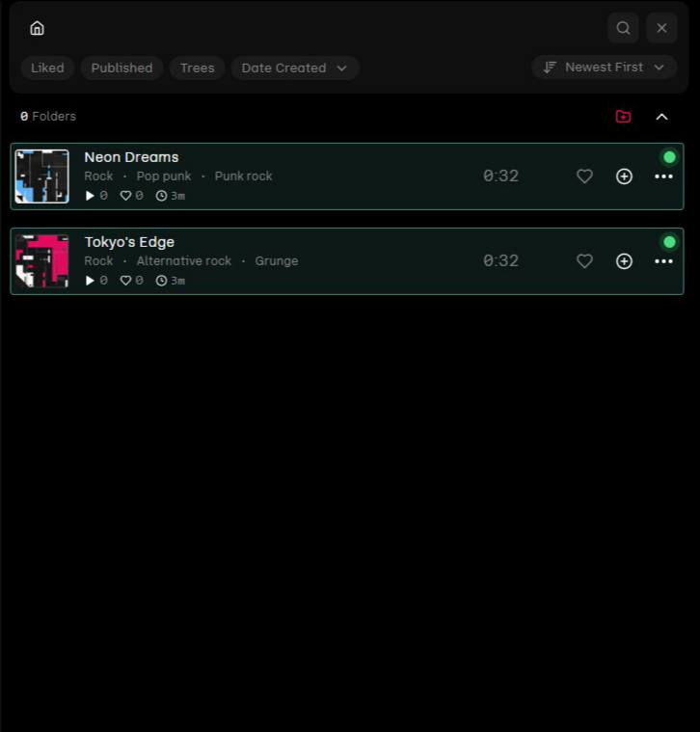
Task: Play Tokyo's Edge using its small play icon
Action: tap(90, 280)
